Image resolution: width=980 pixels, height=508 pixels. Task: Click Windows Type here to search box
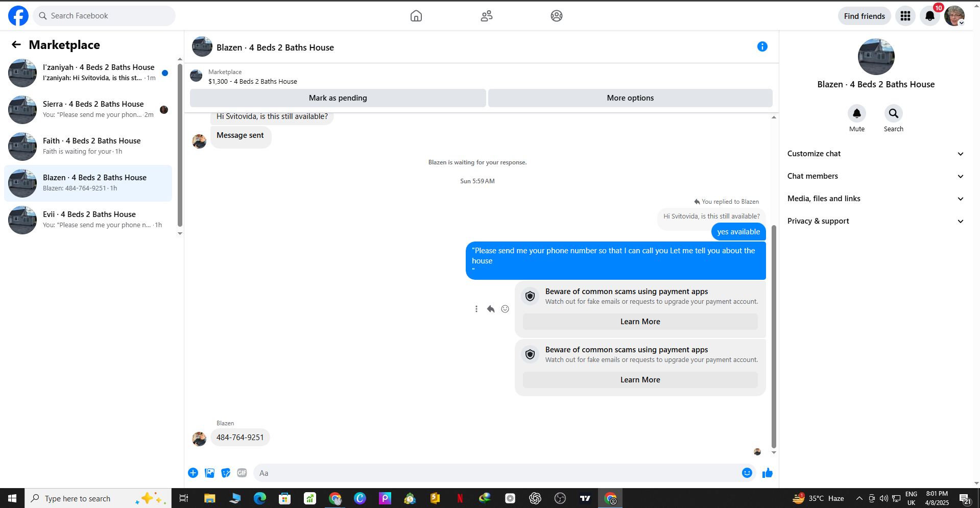point(98,498)
